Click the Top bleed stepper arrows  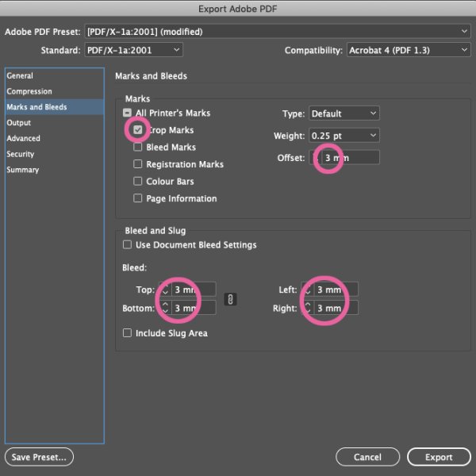click(165, 290)
